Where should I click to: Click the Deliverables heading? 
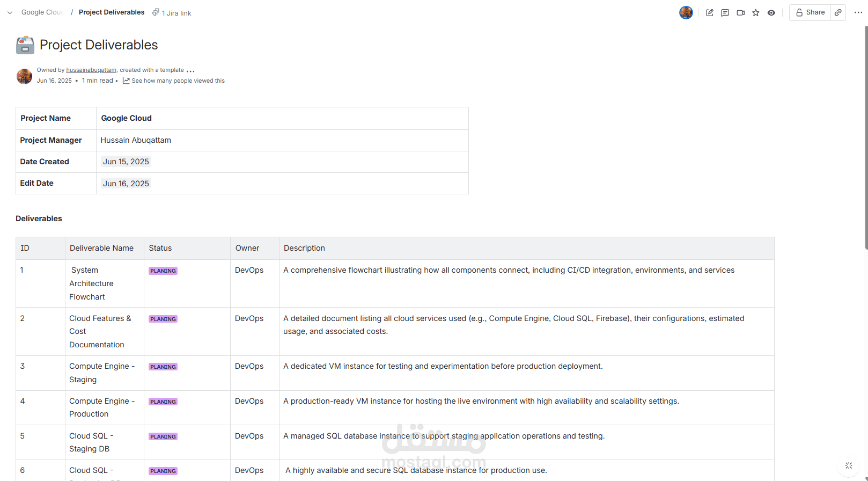(x=39, y=218)
